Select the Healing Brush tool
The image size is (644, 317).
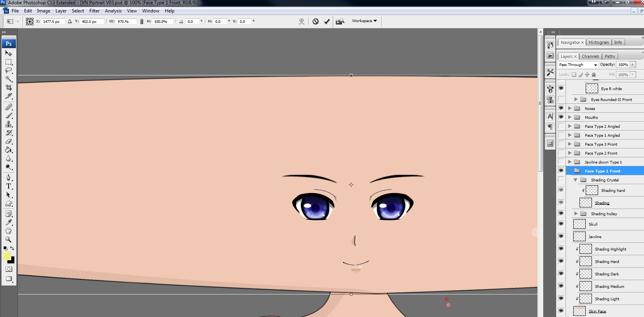9,107
